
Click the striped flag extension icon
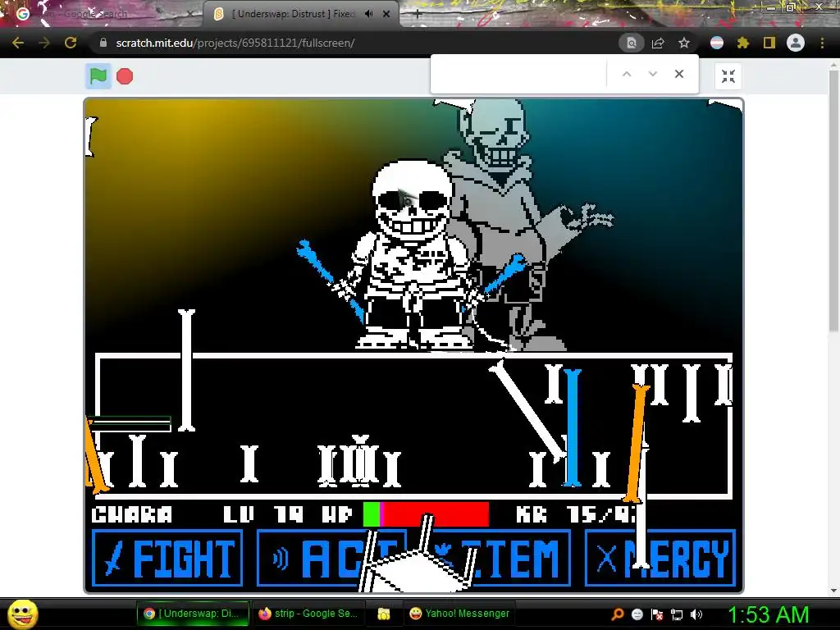point(717,43)
